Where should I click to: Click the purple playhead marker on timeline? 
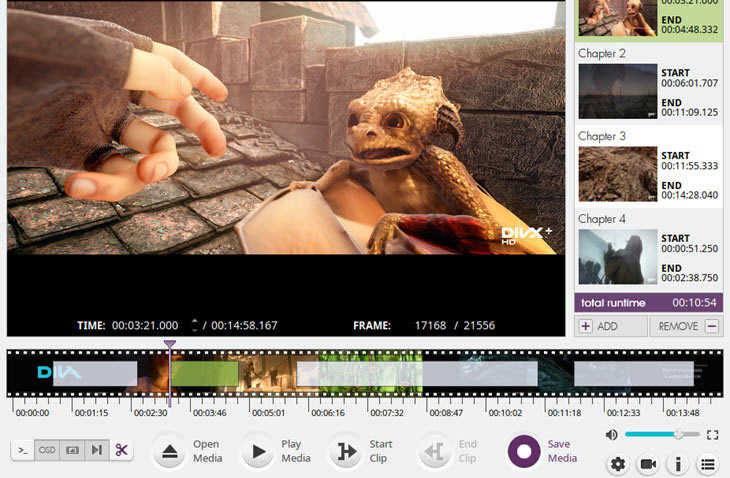pyautogui.click(x=170, y=345)
